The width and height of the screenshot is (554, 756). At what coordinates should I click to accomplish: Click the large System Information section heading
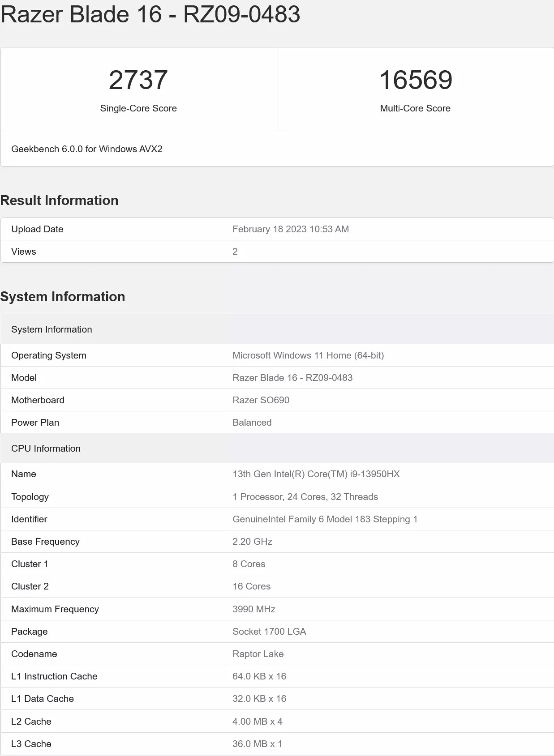click(x=63, y=297)
